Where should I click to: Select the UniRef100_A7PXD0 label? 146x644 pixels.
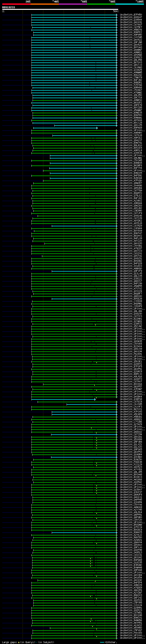[x=131, y=180]
